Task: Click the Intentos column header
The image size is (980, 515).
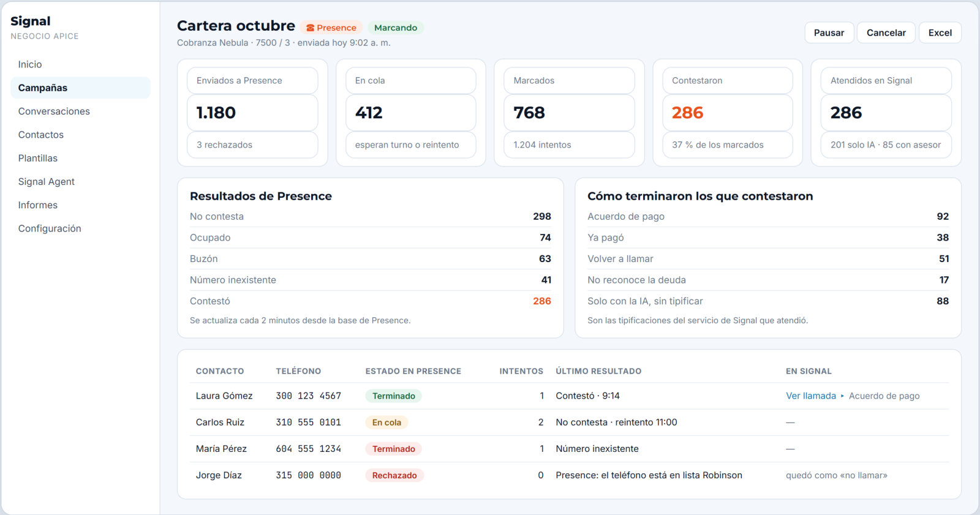Action: pyautogui.click(x=521, y=371)
